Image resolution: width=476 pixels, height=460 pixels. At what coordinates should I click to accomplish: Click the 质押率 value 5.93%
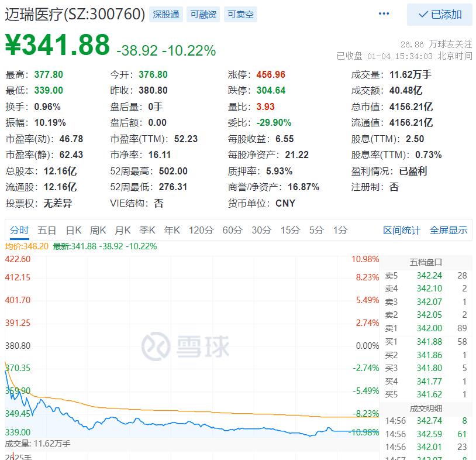click(280, 171)
